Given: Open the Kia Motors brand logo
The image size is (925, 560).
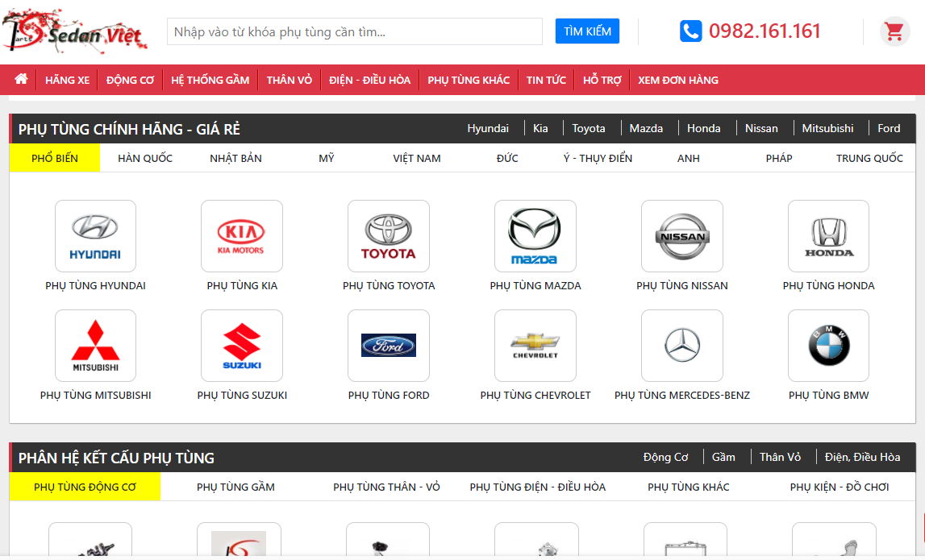Looking at the screenshot, I should [x=242, y=236].
